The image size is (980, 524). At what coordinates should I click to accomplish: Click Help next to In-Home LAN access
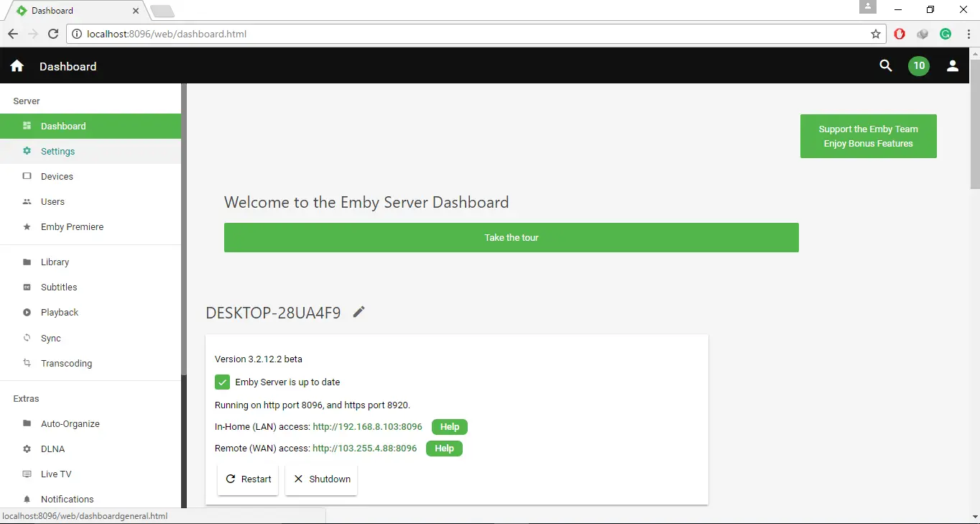pyautogui.click(x=450, y=427)
